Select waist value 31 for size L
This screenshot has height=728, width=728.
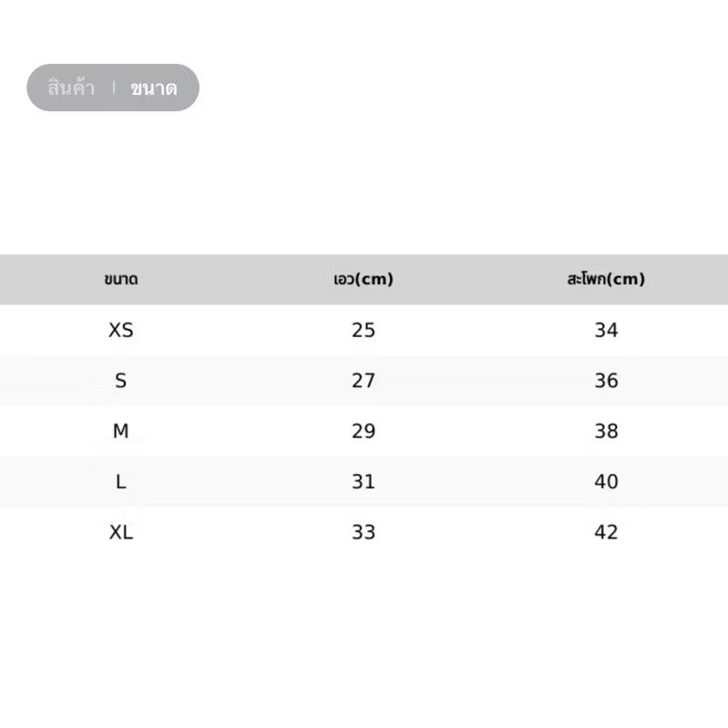(x=364, y=482)
